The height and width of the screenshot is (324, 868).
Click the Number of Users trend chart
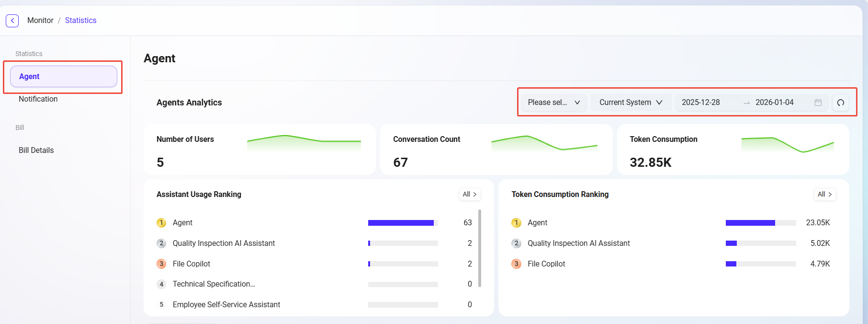click(x=304, y=142)
